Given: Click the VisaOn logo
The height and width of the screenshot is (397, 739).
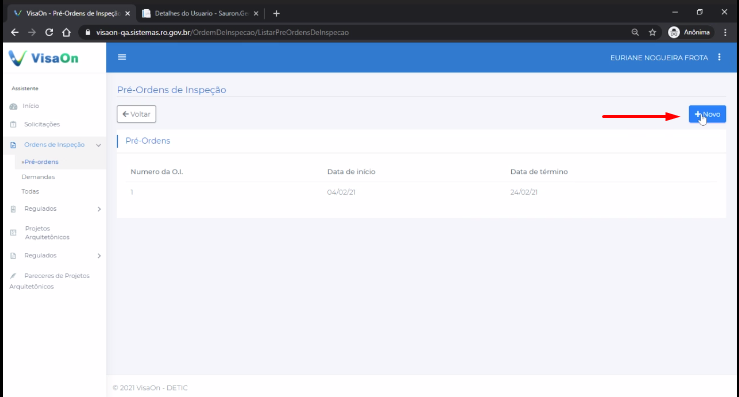Looking at the screenshot, I should pos(44,58).
